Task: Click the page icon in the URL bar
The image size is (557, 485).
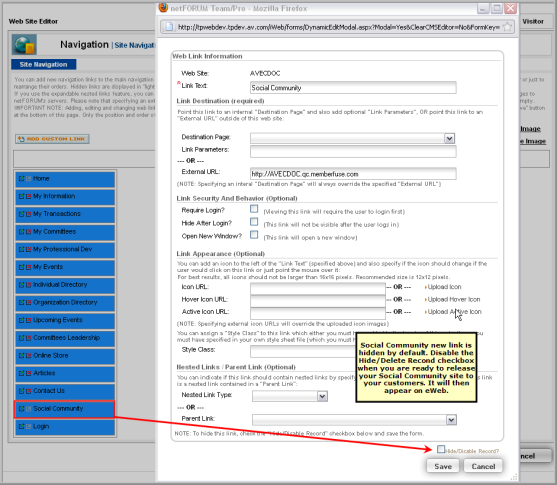Action: pos(169,27)
